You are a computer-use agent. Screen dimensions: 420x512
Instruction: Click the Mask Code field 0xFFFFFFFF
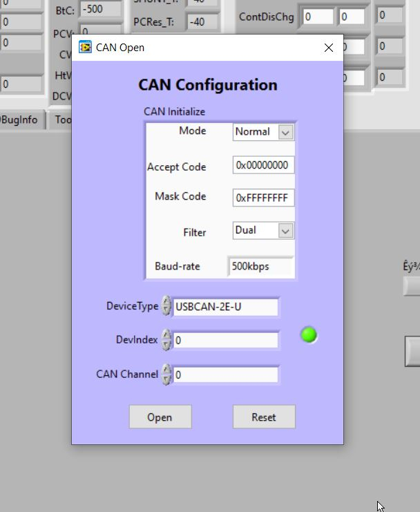point(263,198)
